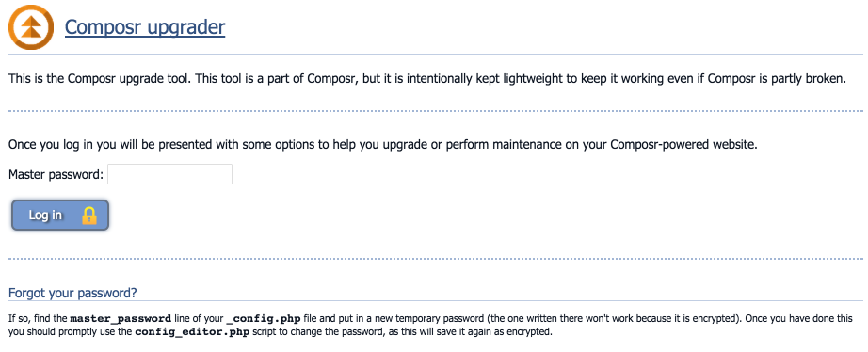Select the "Forgot your password?" heading

pyautogui.click(x=73, y=292)
